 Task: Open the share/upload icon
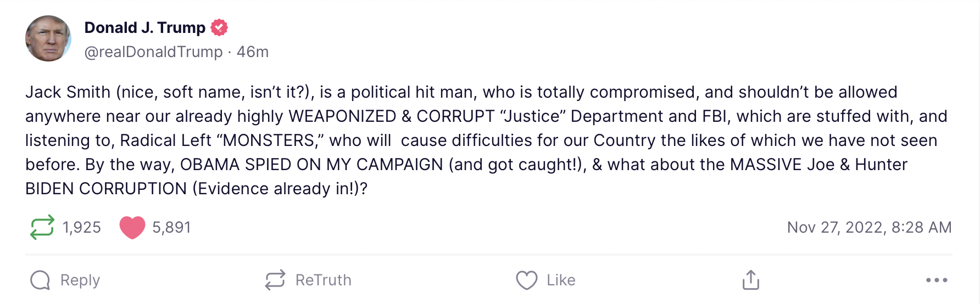pyautogui.click(x=750, y=280)
